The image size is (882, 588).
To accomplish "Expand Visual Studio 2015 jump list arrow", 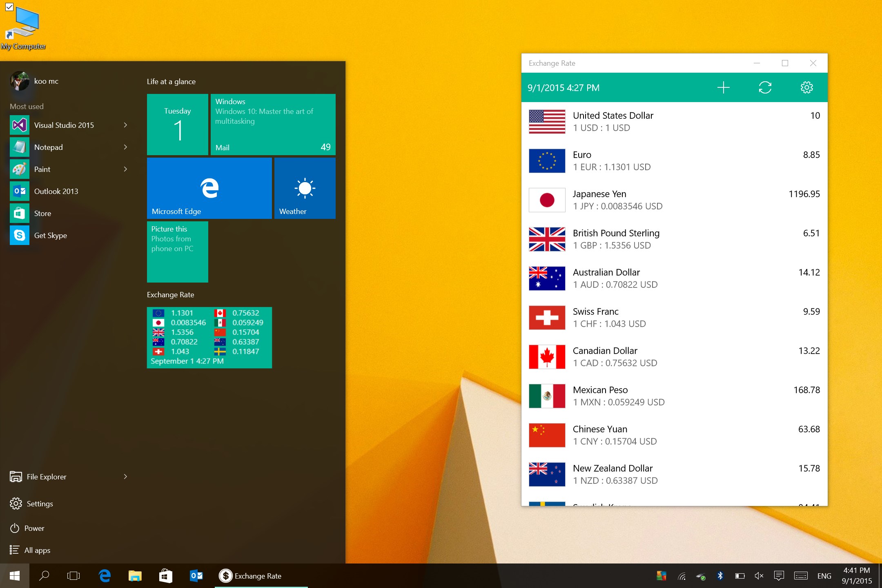I will pyautogui.click(x=125, y=125).
